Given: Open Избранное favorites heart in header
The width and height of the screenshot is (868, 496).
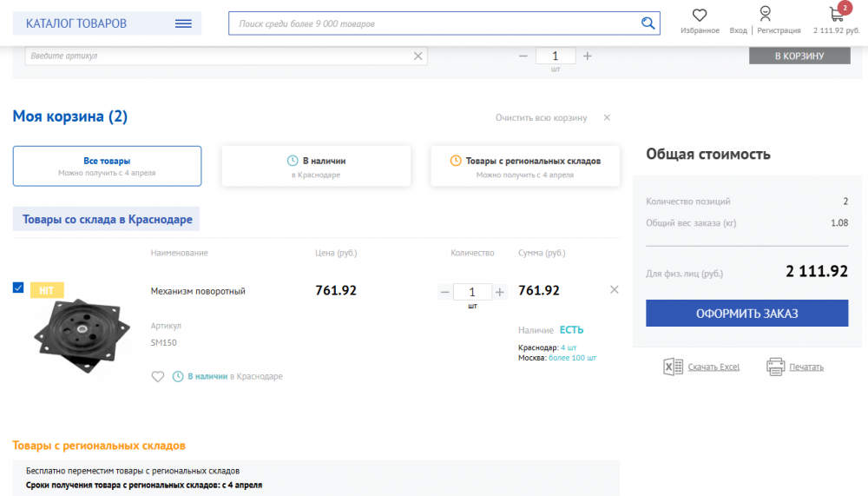Looking at the screenshot, I should [700, 16].
